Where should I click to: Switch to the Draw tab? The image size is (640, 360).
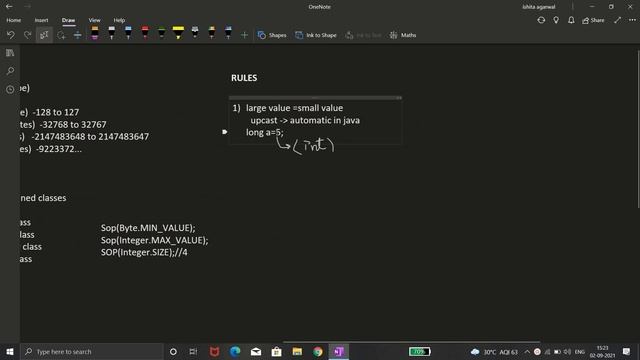pyautogui.click(x=69, y=20)
